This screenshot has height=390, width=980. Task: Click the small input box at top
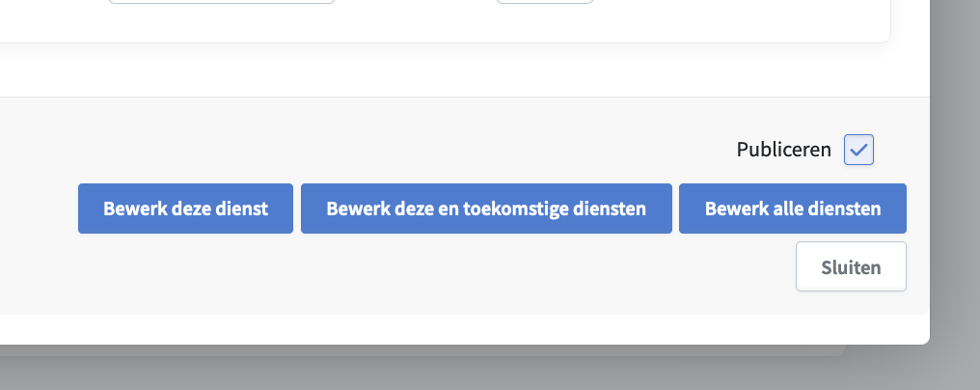tap(544, 2)
